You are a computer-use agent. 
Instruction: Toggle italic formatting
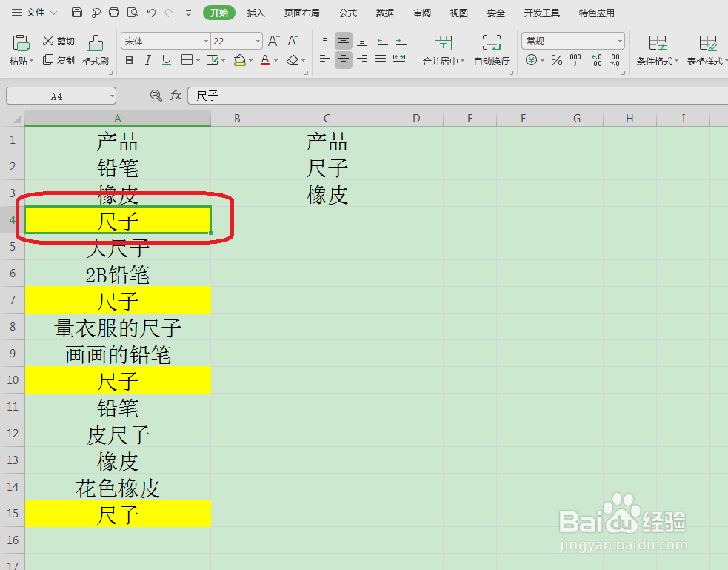click(x=148, y=60)
